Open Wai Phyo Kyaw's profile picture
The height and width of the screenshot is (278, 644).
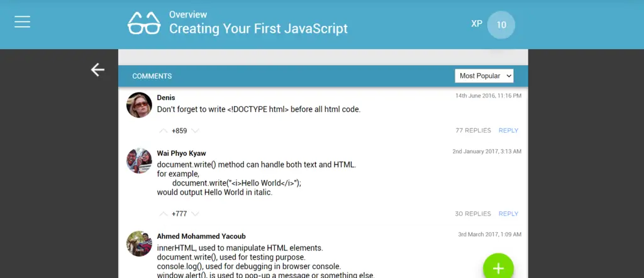[x=139, y=160]
